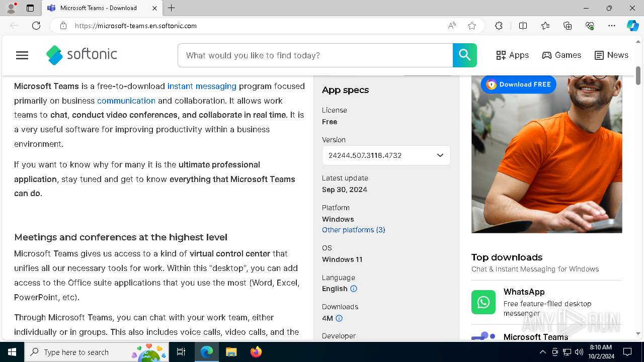The image size is (644, 362).
Task: Open Task View
Action: pos(181,352)
